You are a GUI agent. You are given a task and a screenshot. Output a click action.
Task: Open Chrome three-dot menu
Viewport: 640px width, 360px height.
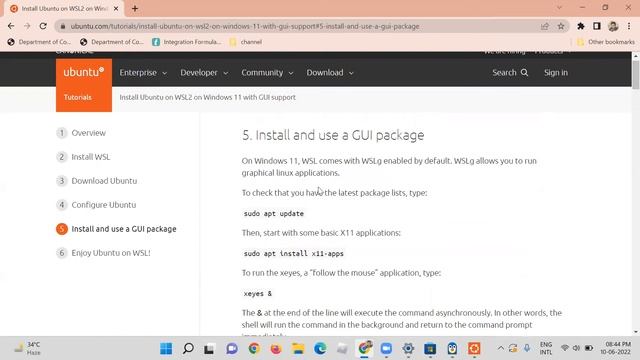point(629,26)
